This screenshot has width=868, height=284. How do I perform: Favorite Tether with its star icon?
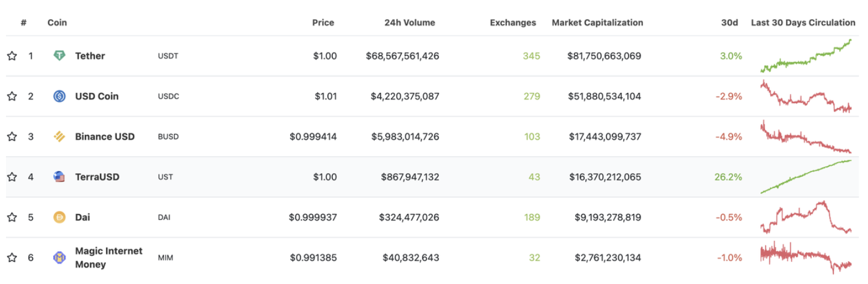(12, 56)
